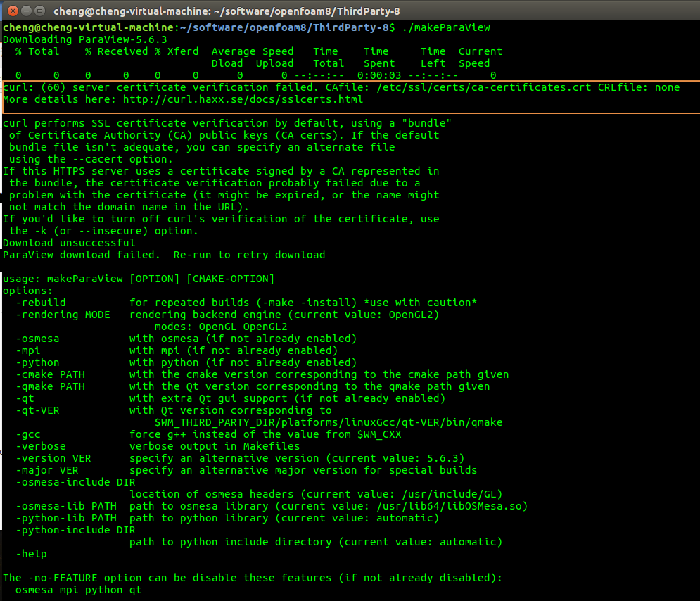Viewport: 700px width, 601px height.
Task: Click the 0:00:03 time spent value
Action: coord(379,75)
